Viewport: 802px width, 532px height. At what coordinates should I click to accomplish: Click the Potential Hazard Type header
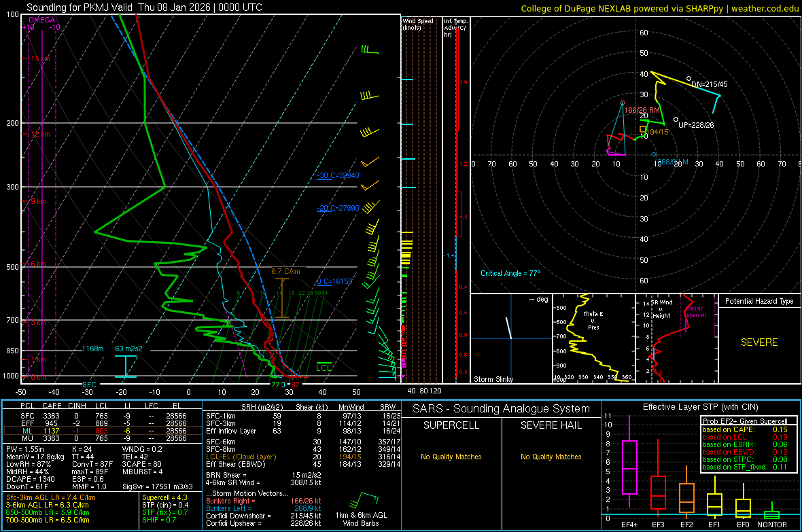[759, 301]
